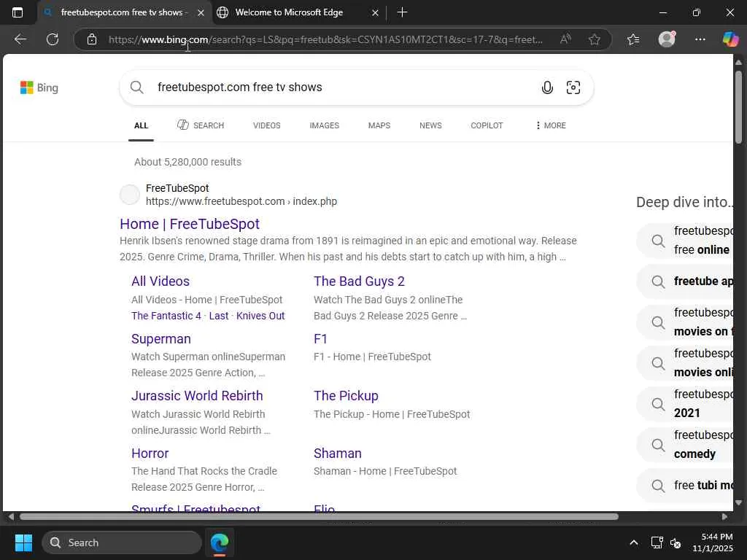Expand the MORE search options

click(x=551, y=125)
